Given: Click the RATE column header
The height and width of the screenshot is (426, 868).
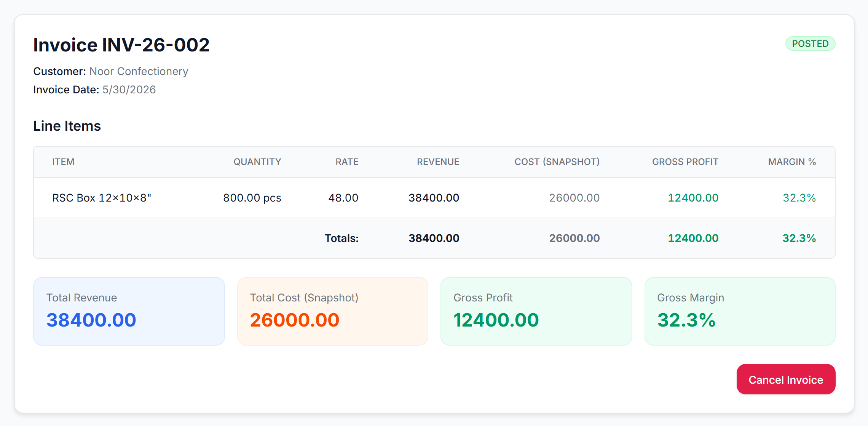Looking at the screenshot, I should (x=347, y=162).
